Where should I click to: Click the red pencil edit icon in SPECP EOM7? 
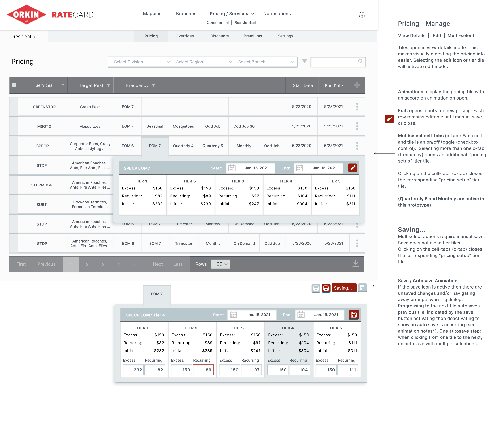(352, 168)
